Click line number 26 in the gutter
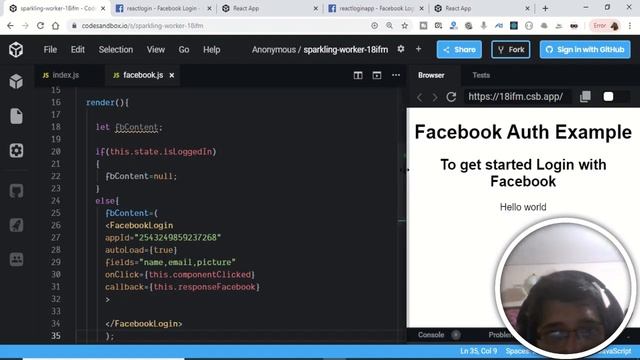Viewport: 640px width, 360px height. tap(56, 225)
